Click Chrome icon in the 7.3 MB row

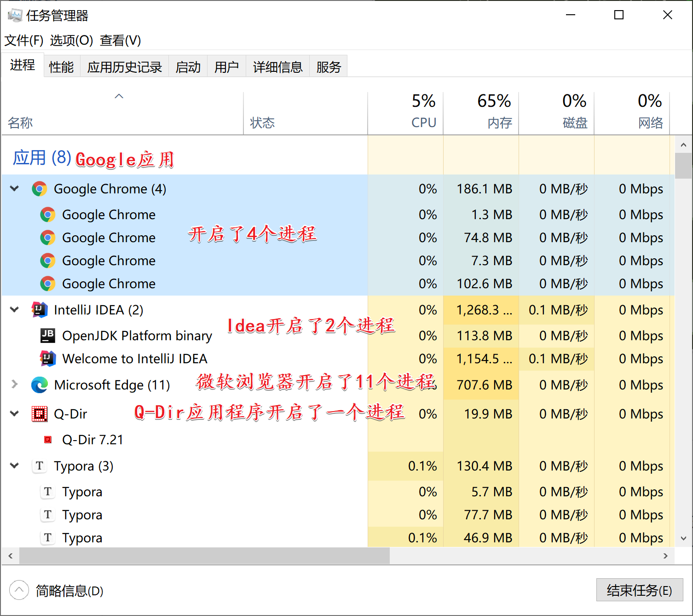[x=48, y=261]
